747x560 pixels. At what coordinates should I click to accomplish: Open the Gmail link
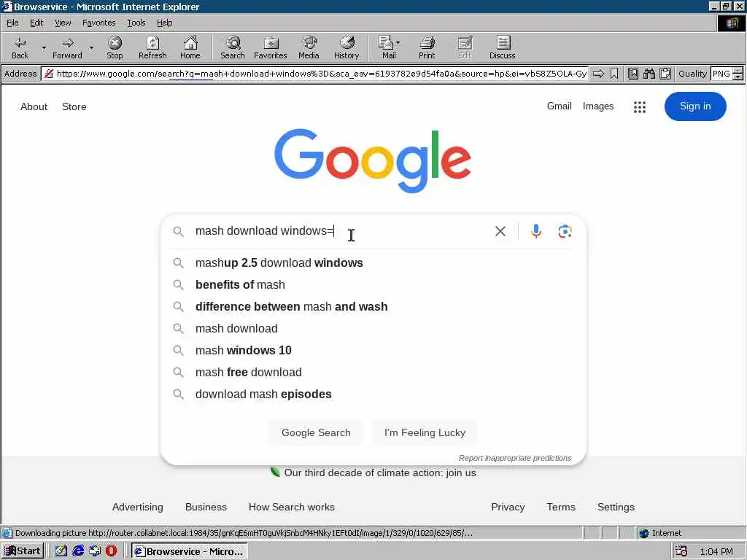[559, 106]
